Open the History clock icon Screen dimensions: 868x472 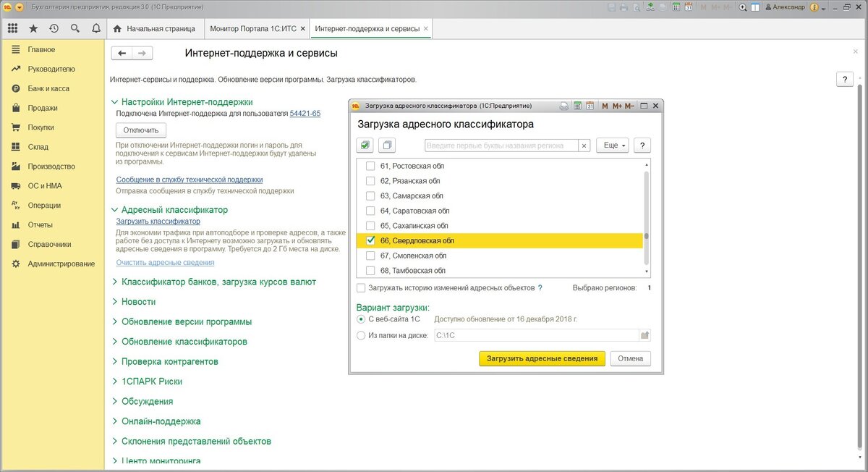pyautogui.click(x=54, y=29)
